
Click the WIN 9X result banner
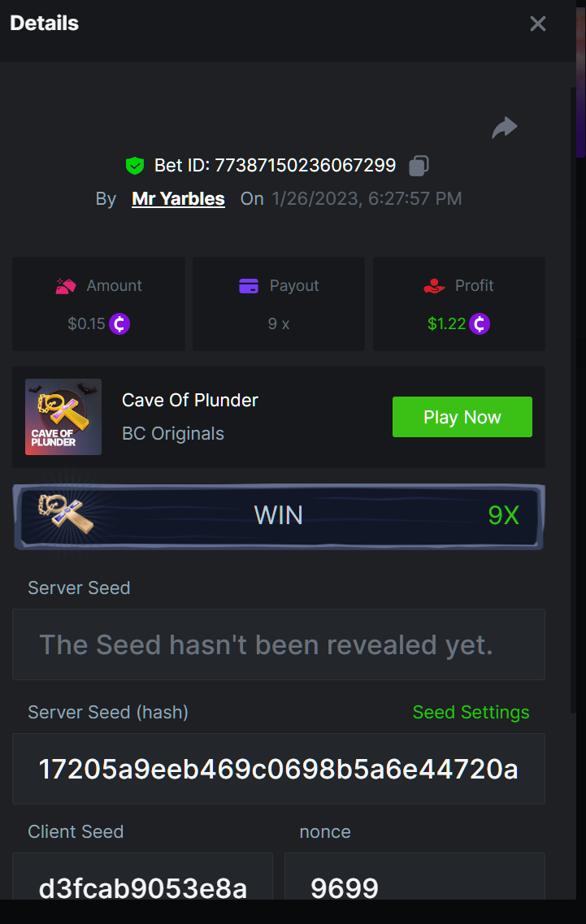point(279,516)
